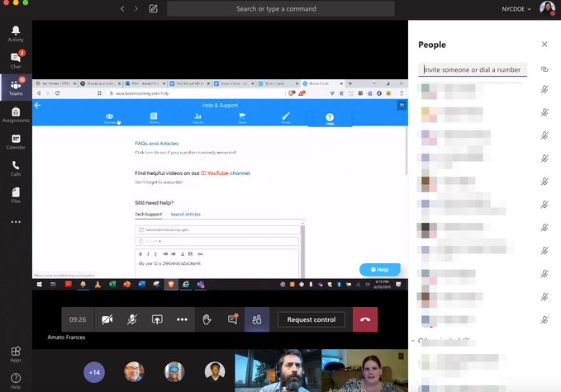The width and height of the screenshot is (561, 392).
Task: Open Chat in the Teams sidebar
Action: tap(16, 60)
